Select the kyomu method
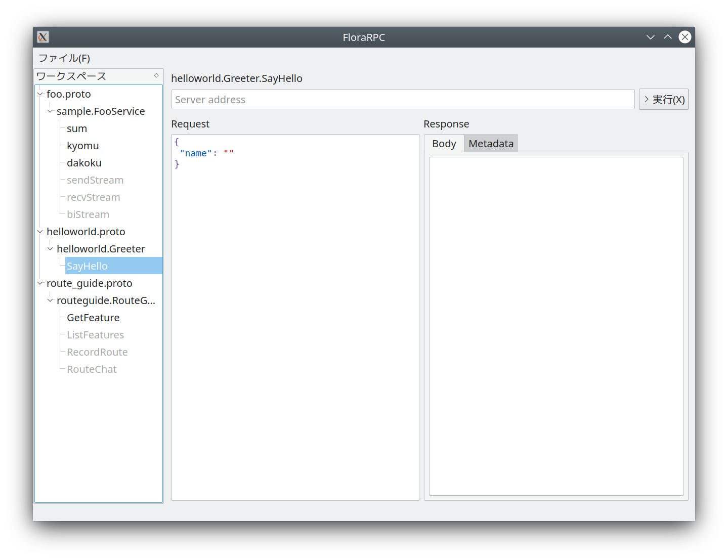 click(83, 146)
